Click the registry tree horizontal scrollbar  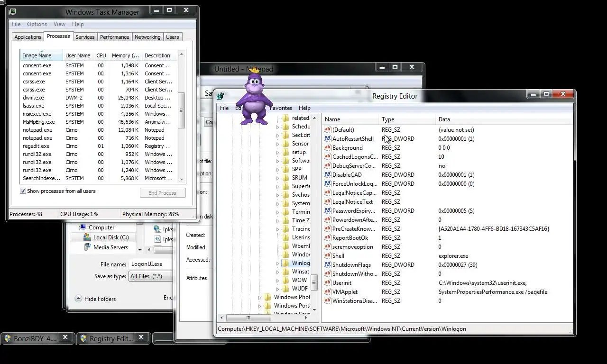(x=264, y=318)
